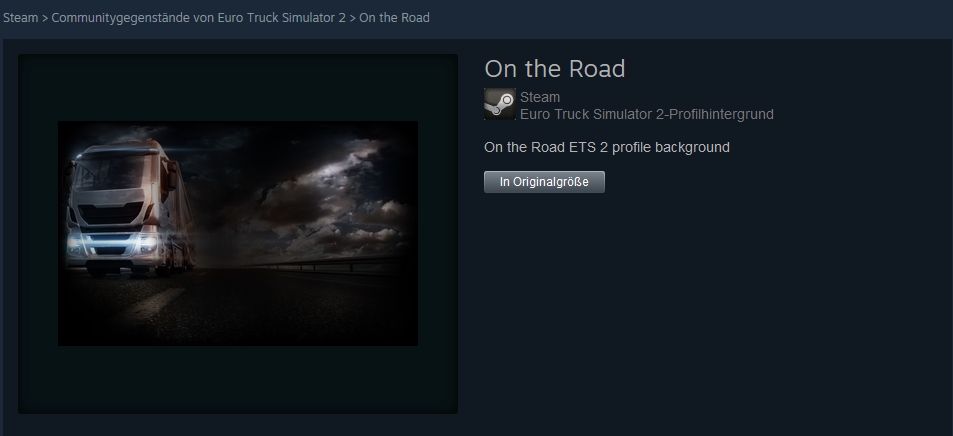The width and height of the screenshot is (953, 436).
Task: Select the On the Road breadcrumb
Action: coord(394,18)
